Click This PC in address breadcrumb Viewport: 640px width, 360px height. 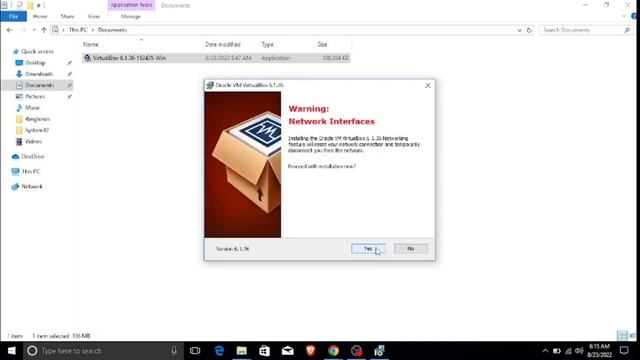(78, 30)
